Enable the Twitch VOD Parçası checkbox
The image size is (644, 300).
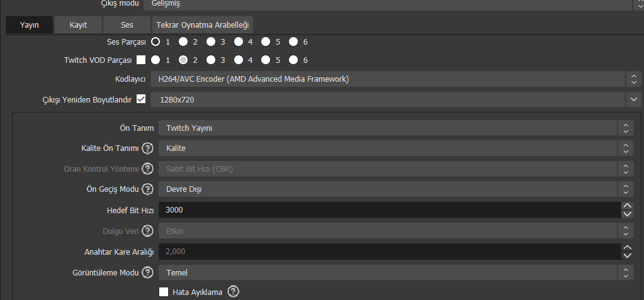point(141,60)
